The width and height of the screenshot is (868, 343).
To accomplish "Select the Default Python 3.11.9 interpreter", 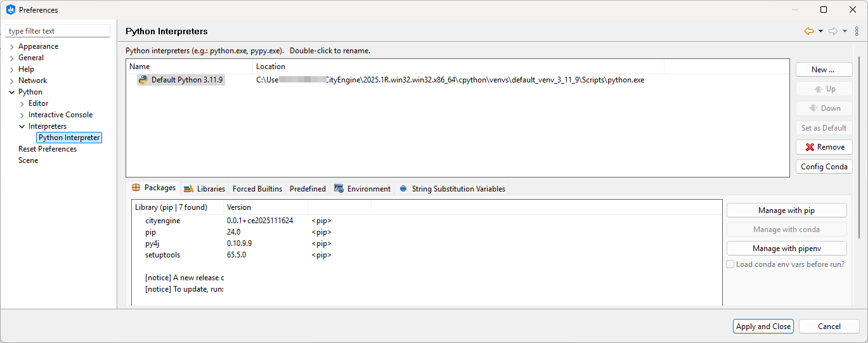I will pyautogui.click(x=187, y=80).
